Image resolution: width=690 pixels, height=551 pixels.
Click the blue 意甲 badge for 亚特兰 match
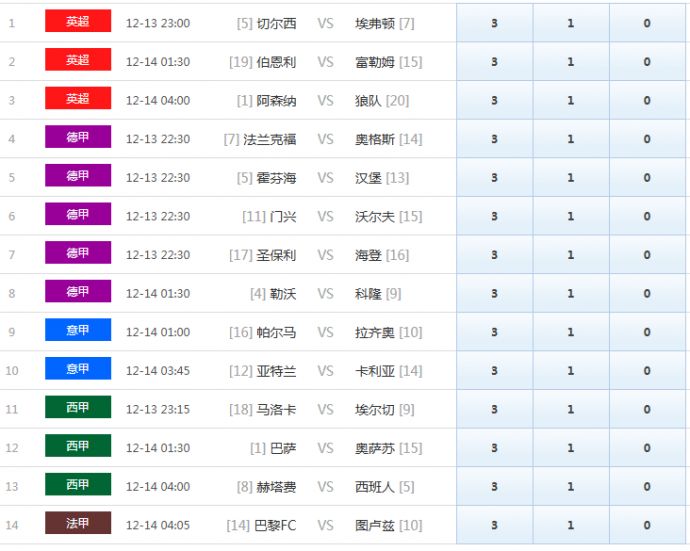pyautogui.click(x=78, y=370)
